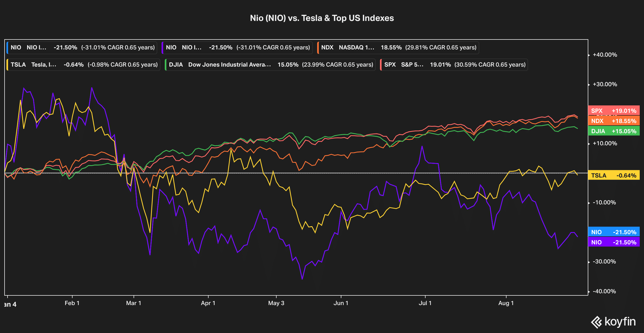Click DJIA +15.05% price tag
The height and width of the screenshot is (333, 644).
coord(614,131)
